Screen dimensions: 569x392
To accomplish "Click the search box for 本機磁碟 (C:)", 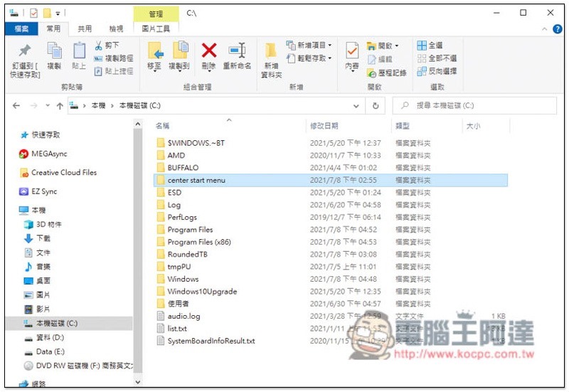I will pos(474,105).
